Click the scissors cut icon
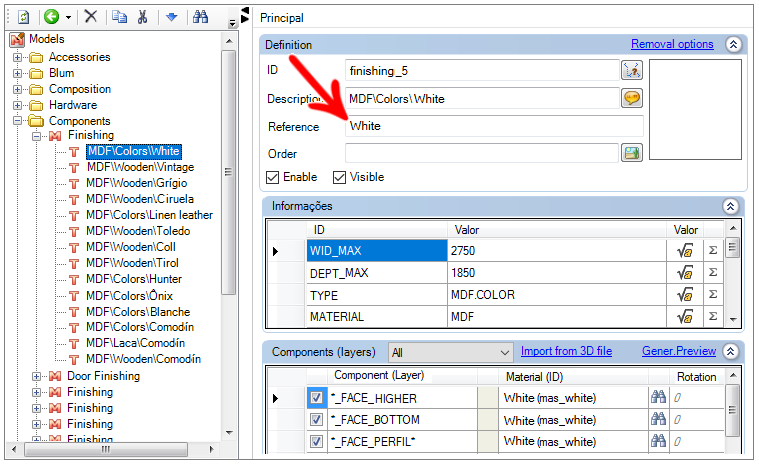 [143, 17]
